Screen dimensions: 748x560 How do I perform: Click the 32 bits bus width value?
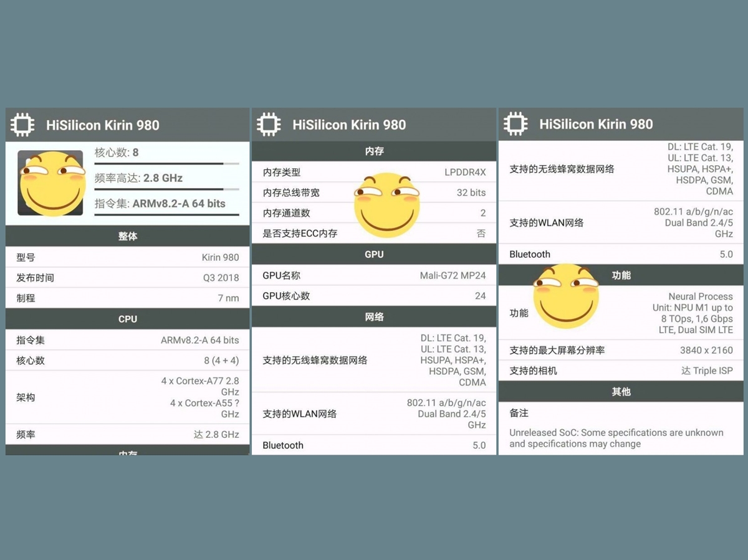[x=471, y=193]
